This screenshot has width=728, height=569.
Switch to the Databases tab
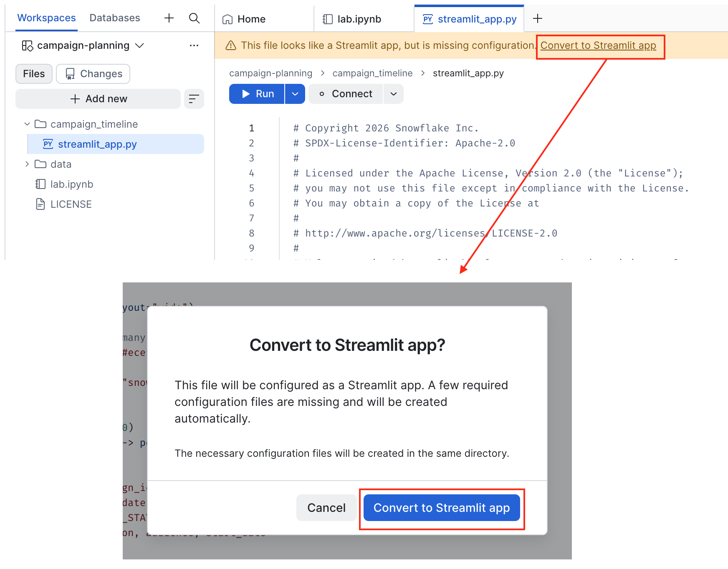(115, 18)
